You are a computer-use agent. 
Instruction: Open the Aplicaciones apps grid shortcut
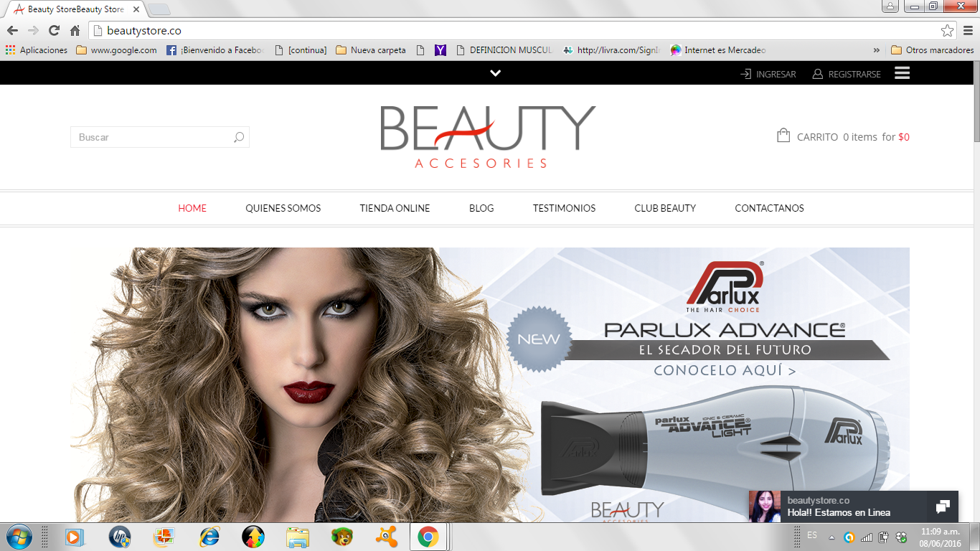[x=36, y=50]
